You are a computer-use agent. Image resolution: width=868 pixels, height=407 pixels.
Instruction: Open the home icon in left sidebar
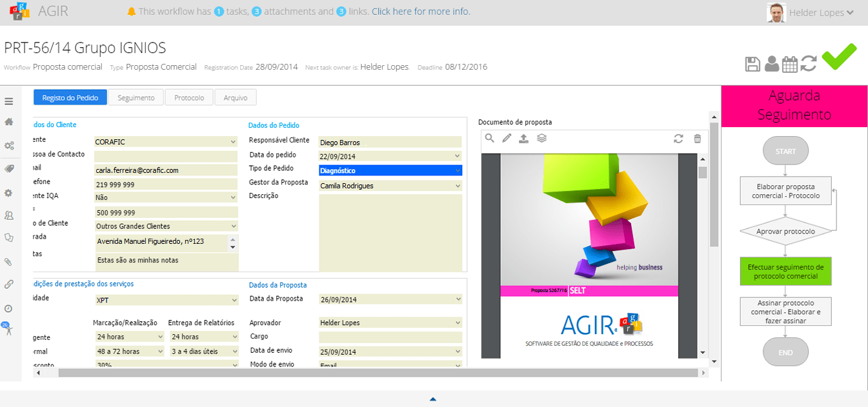tap(9, 121)
